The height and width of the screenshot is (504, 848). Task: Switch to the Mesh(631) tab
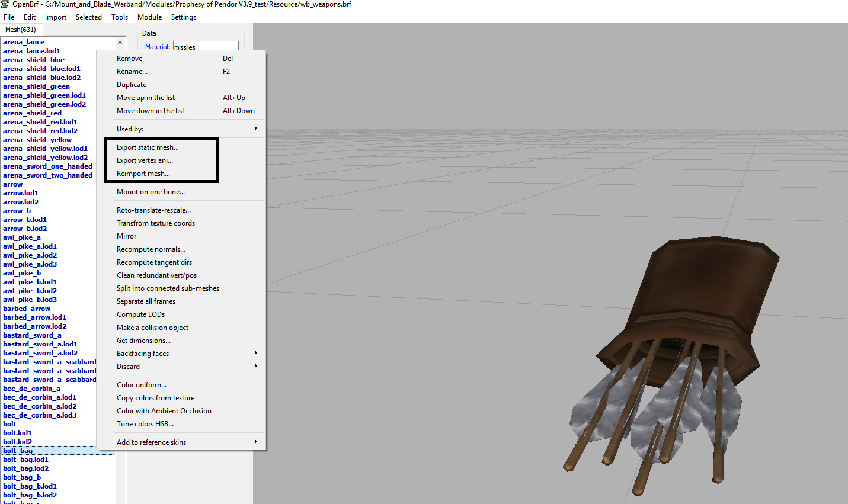(21, 30)
